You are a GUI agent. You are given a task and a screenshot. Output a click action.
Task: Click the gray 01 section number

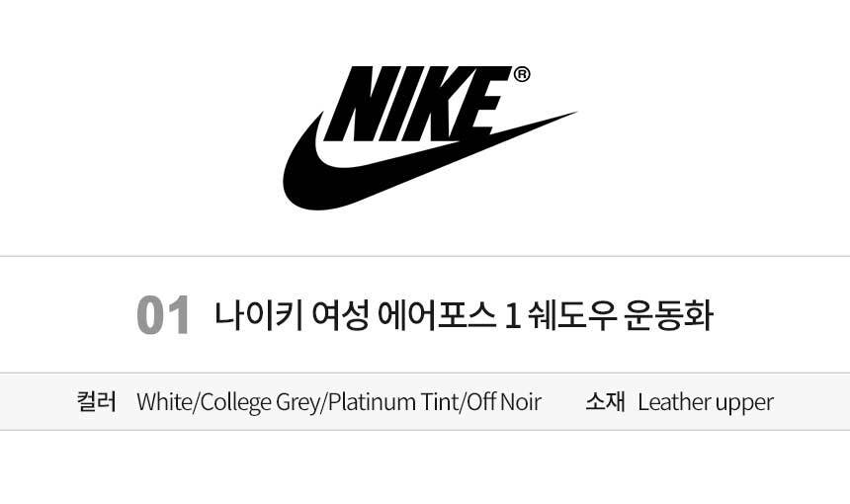(x=163, y=315)
